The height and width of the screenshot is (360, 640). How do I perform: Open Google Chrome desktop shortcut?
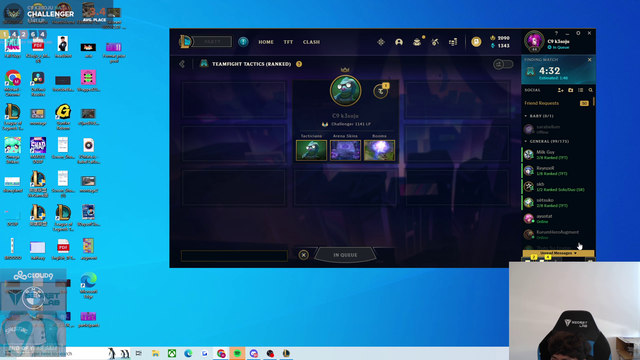point(13,83)
